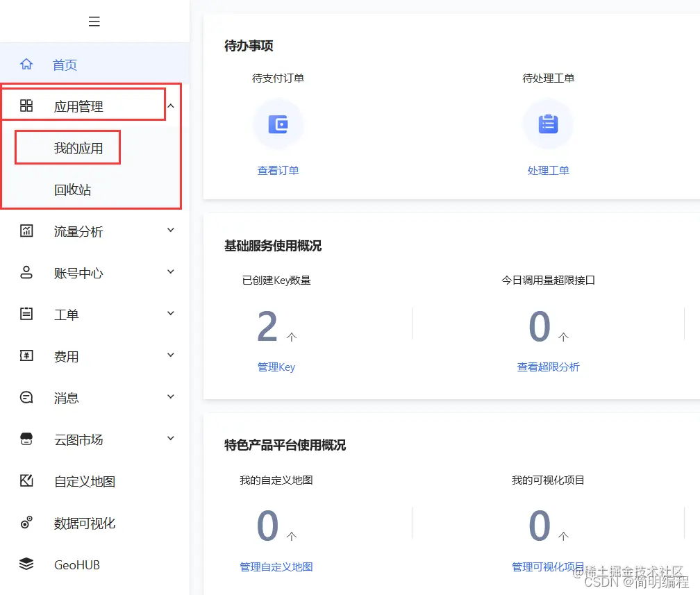
Task: Open the 消息 message icon
Action: click(x=26, y=397)
